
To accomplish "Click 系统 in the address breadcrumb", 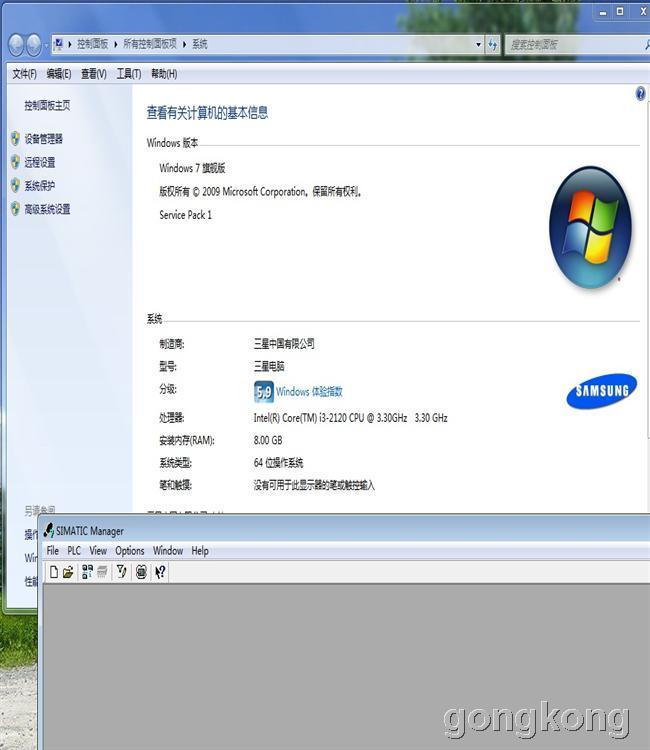I will click(200, 44).
